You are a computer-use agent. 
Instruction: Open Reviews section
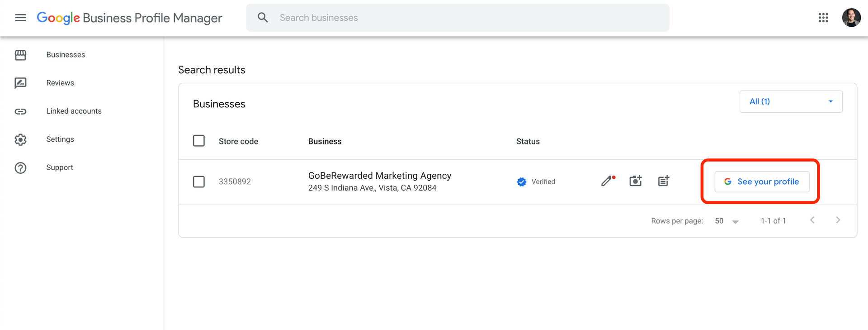60,83
